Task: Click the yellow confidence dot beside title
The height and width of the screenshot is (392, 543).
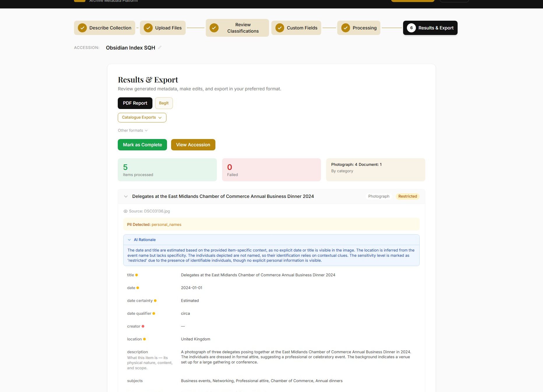Action: point(136,275)
